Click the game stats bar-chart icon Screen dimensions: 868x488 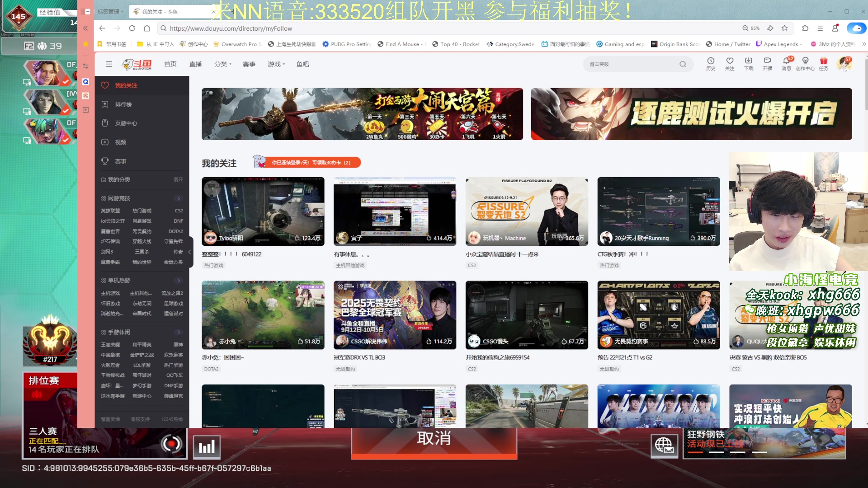[207, 447]
